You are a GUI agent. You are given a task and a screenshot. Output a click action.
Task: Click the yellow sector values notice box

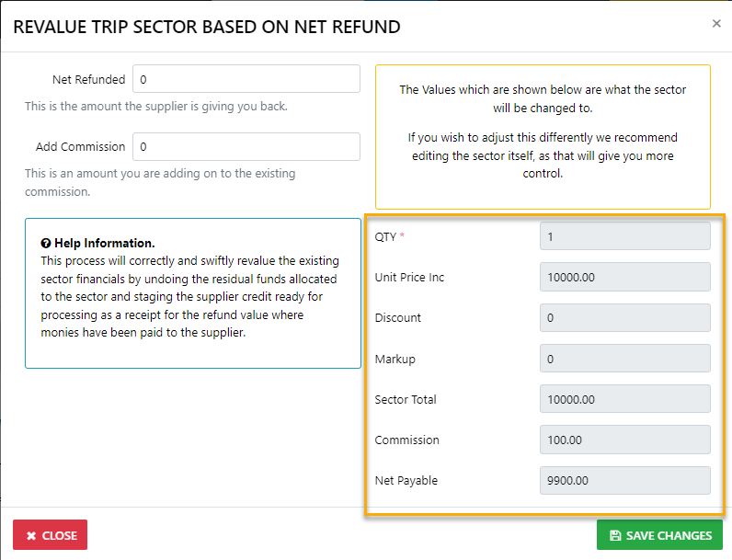(543, 136)
